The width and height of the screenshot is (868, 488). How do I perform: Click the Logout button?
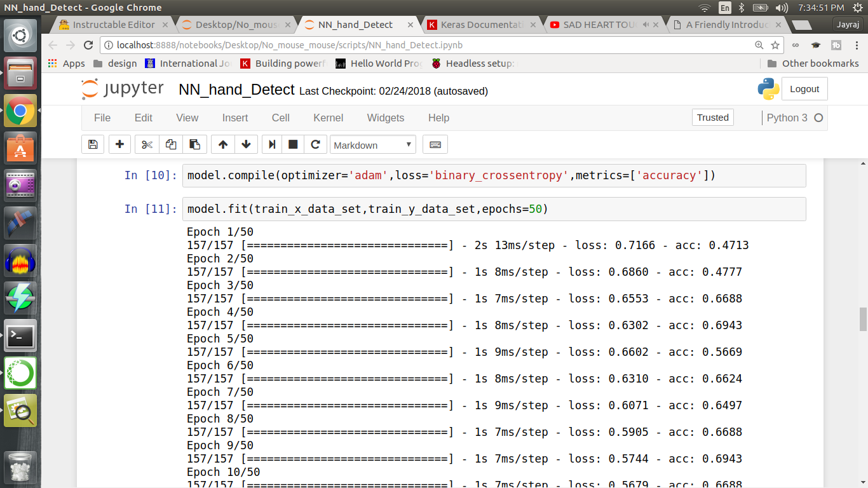(x=804, y=89)
